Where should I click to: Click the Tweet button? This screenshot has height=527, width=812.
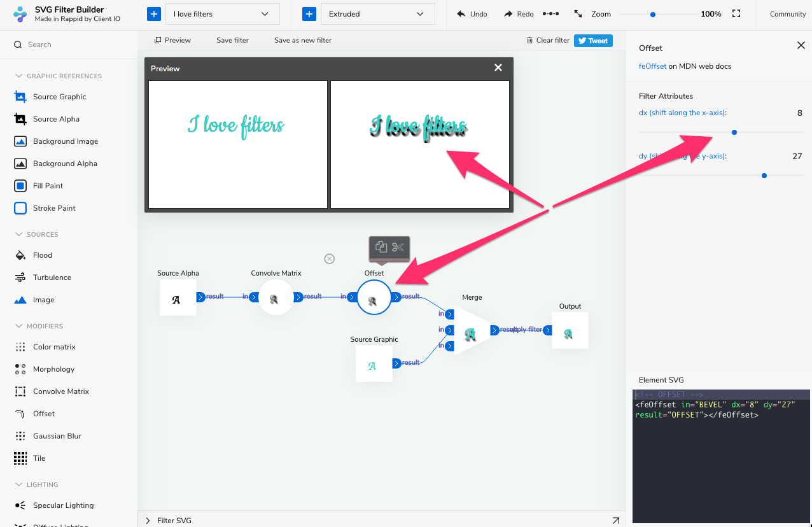593,40
